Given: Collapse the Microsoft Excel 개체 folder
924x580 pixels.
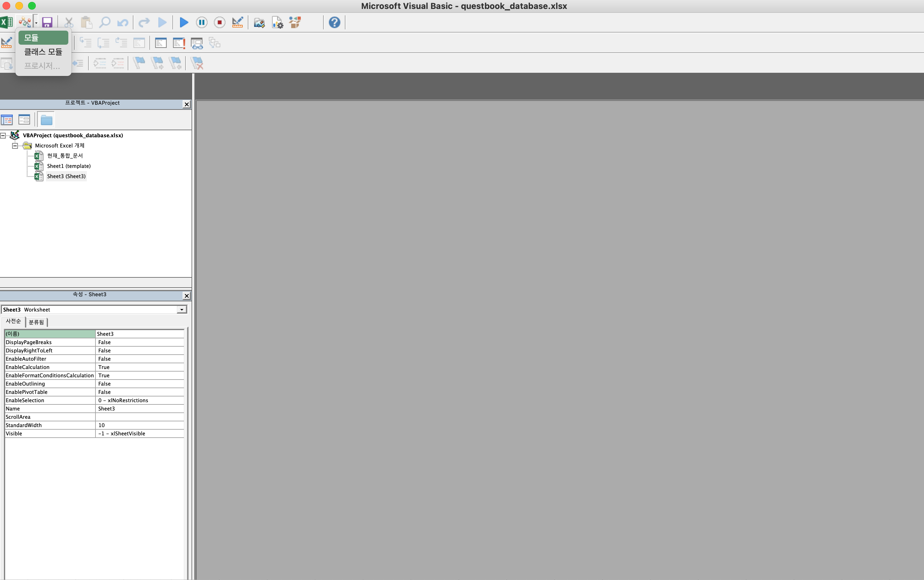Looking at the screenshot, I should [15, 146].
